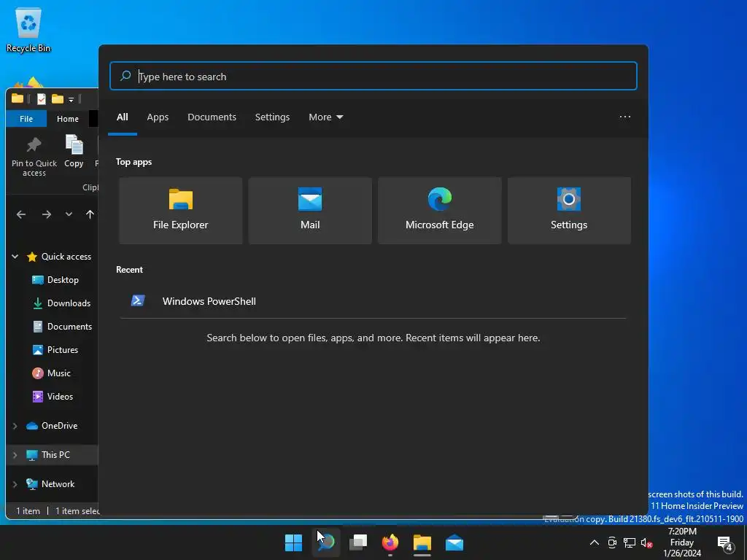Image resolution: width=747 pixels, height=560 pixels.
Task: Click Properties checkmark icon in quick toolbar
Action: point(42,98)
